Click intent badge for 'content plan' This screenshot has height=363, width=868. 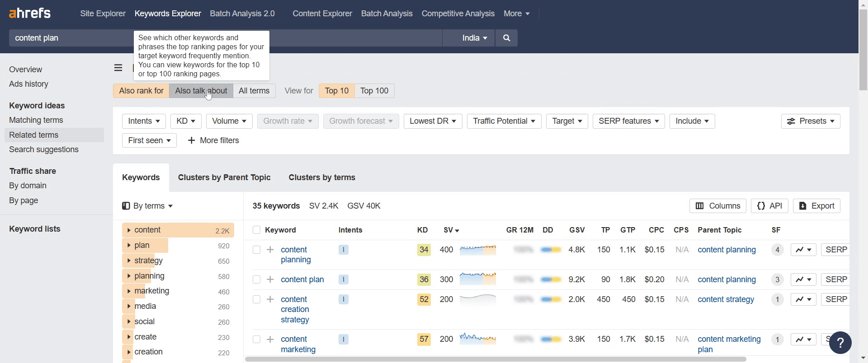344,279
